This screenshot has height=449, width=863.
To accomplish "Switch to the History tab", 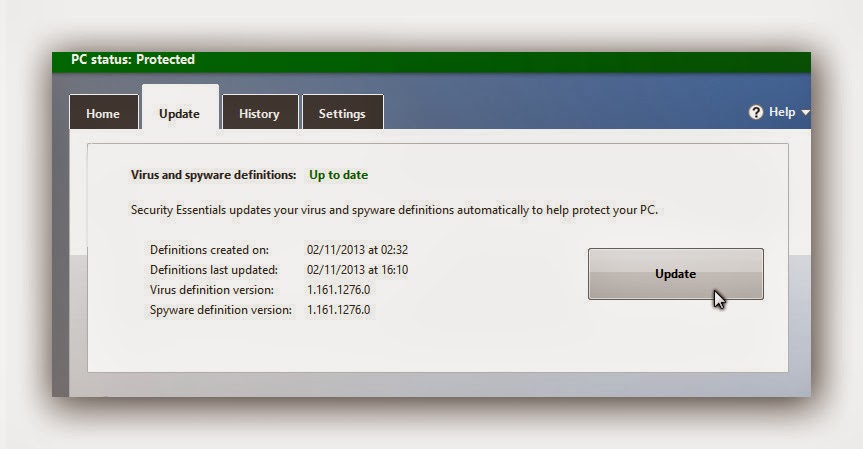I will (x=260, y=113).
